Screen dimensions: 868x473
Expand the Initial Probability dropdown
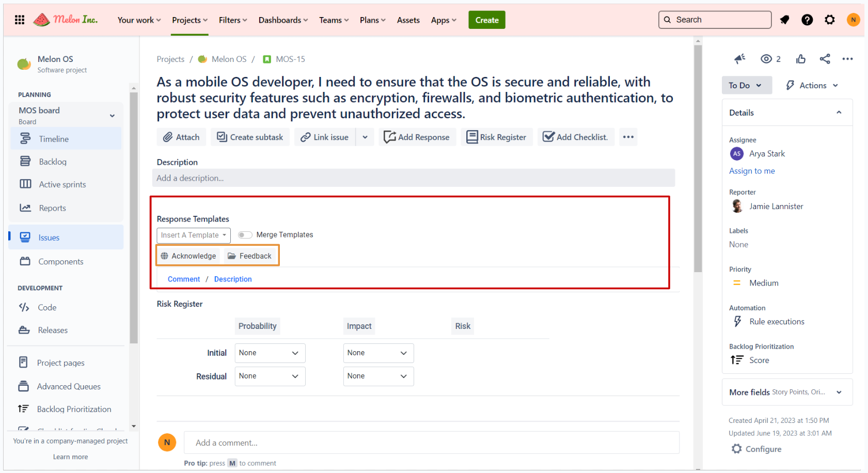(270, 353)
